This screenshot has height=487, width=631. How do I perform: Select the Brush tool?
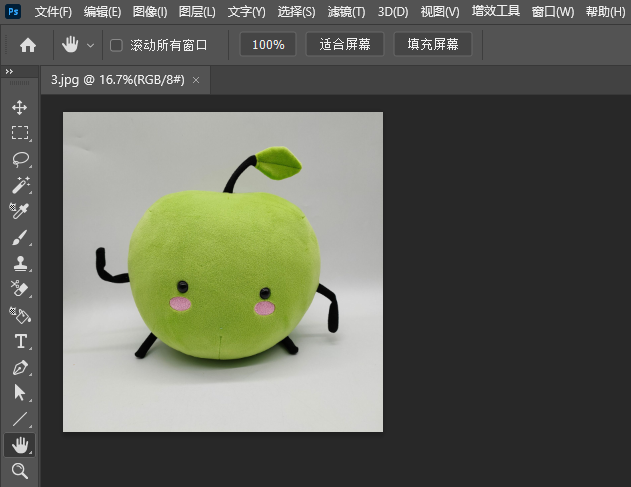click(20, 237)
